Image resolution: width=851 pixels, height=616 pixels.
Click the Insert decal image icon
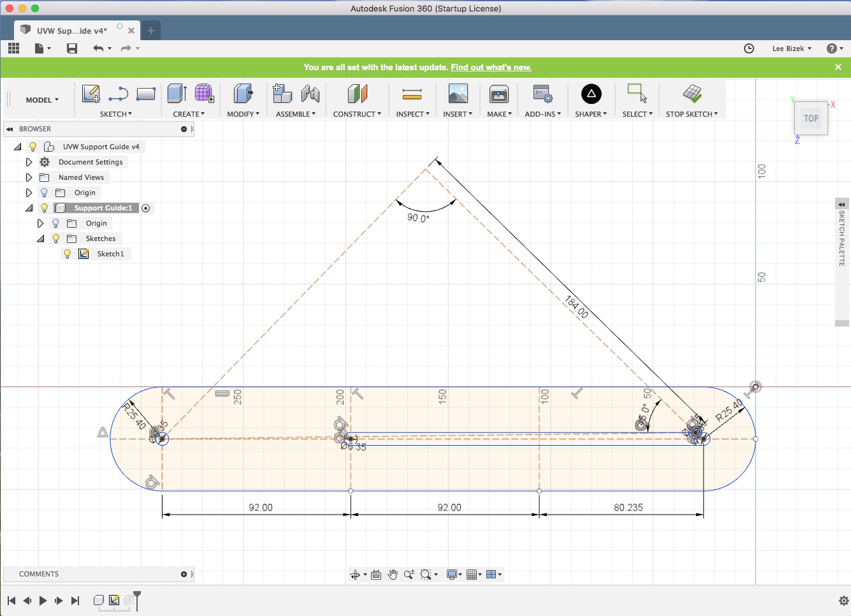coord(458,94)
